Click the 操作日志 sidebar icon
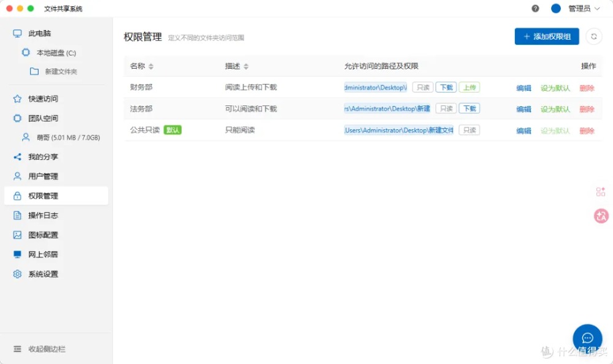 (18, 216)
